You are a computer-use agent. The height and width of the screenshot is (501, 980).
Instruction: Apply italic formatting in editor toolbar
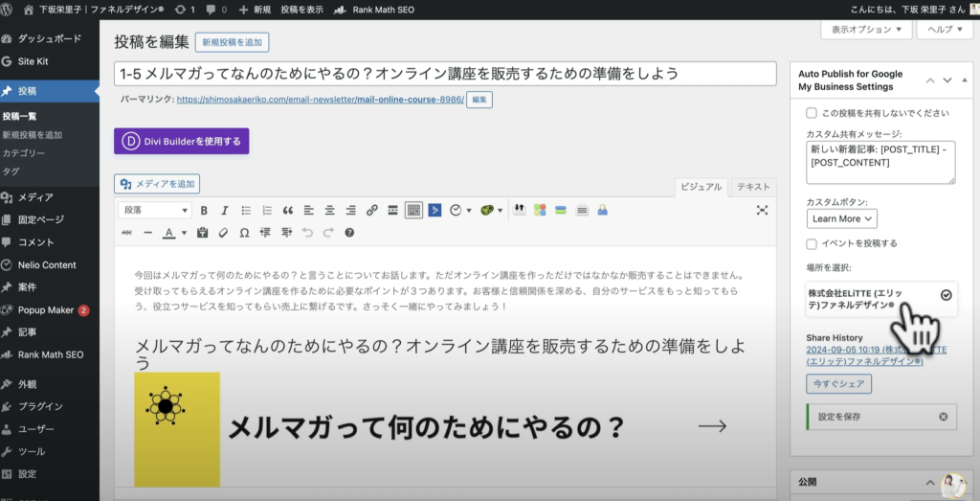pyautogui.click(x=225, y=211)
